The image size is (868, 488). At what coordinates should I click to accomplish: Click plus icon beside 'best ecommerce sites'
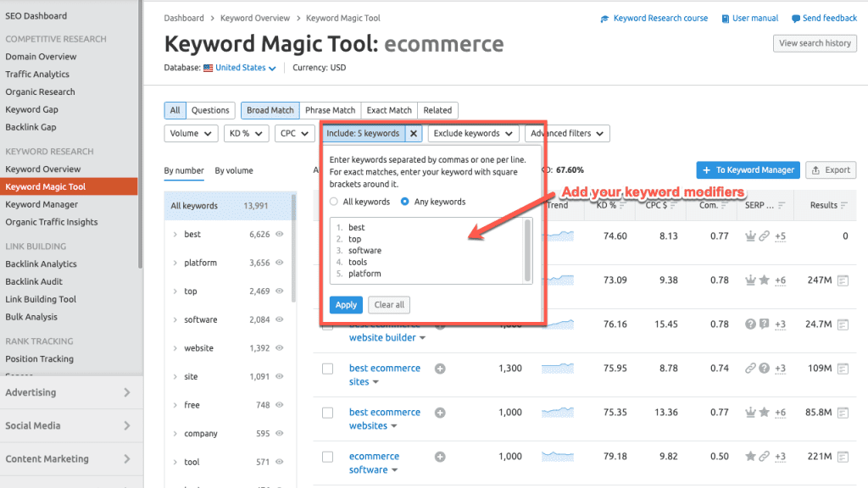point(440,369)
